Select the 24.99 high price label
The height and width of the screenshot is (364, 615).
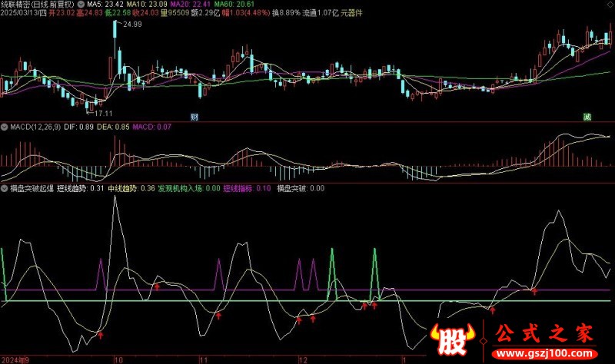click(132, 25)
